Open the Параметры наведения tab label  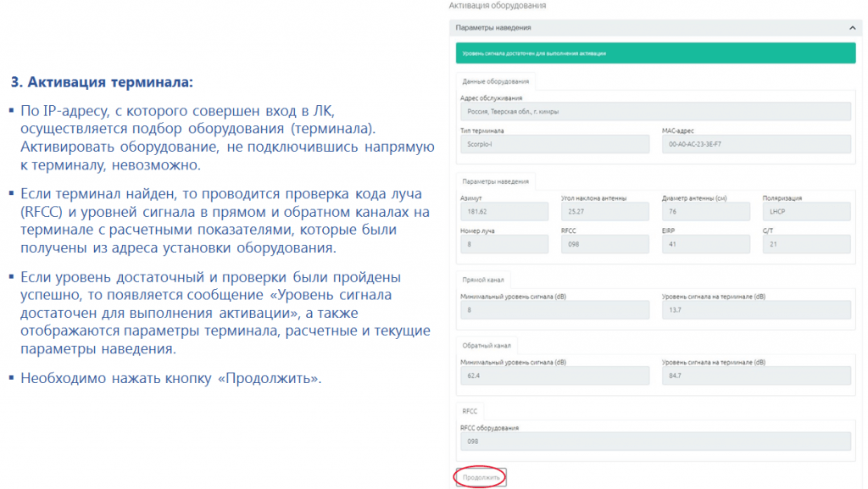click(496, 181)
